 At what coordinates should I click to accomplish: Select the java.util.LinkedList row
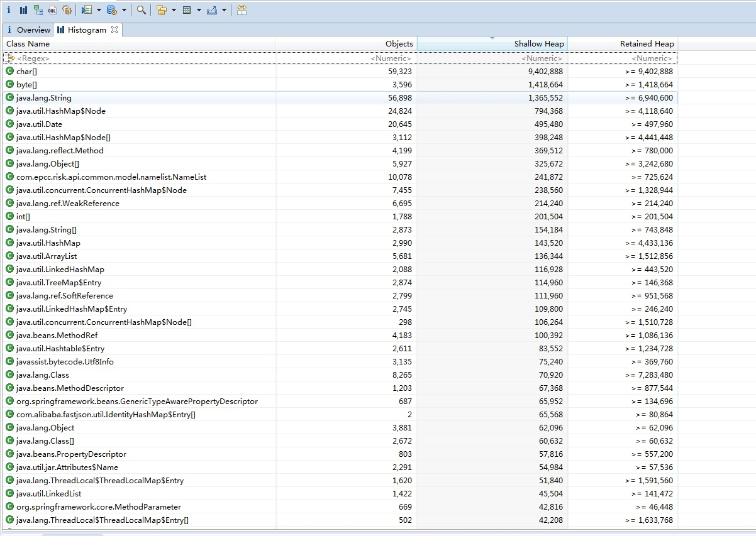click(x=340, y=493)
